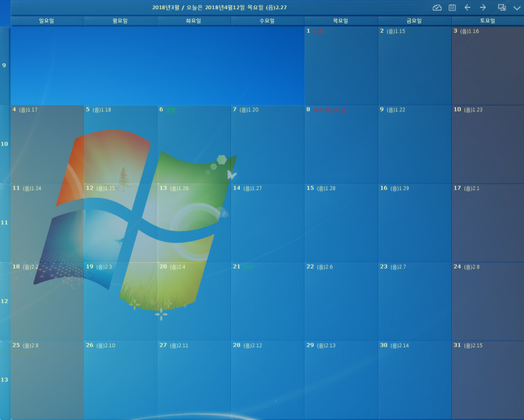
Task: Select the date cell for 29 (음)2.13
Action: coord(341,380)
